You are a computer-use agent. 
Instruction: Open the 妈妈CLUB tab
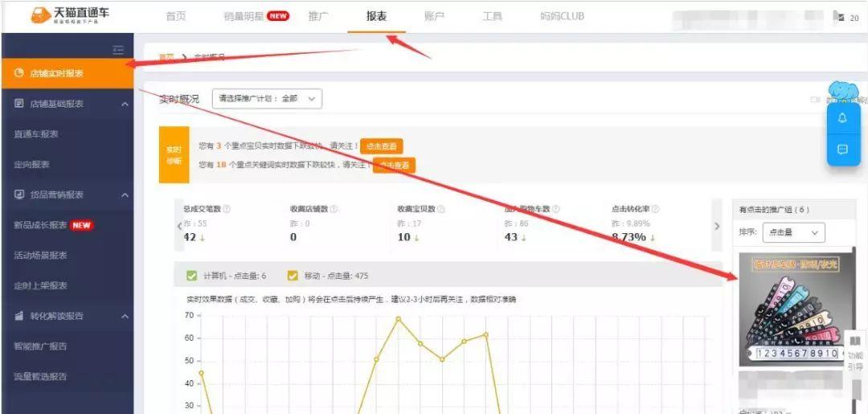(562, 16)
